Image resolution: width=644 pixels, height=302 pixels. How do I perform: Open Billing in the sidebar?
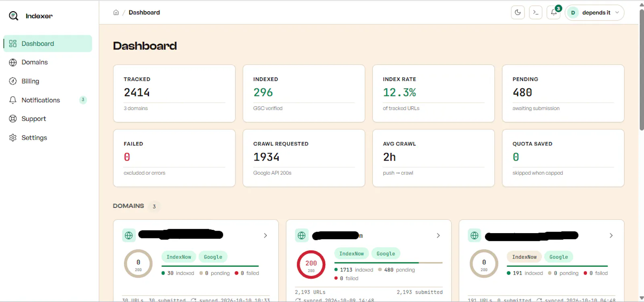click(48, 81)
